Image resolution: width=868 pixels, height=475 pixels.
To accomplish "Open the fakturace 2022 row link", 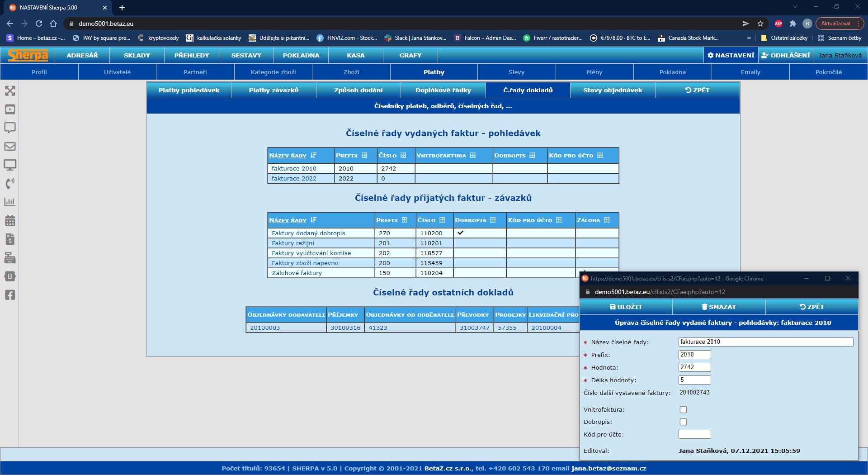I will 294,178.
